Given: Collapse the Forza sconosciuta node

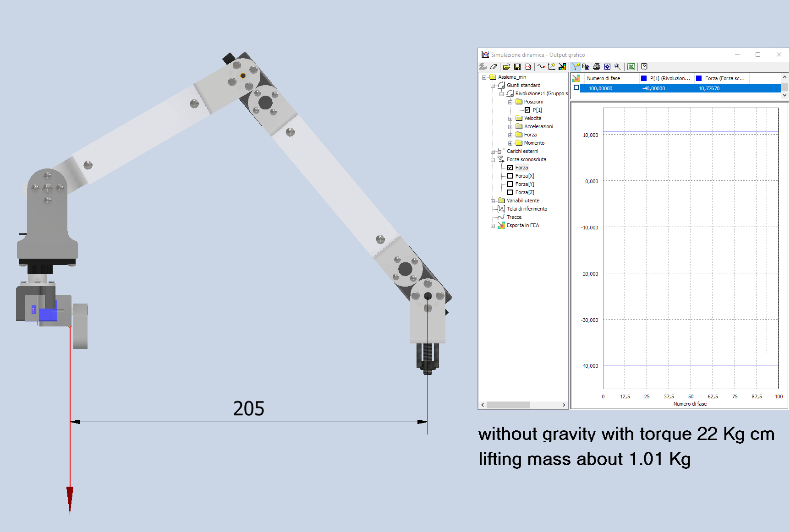Looking at the screenshot, I should tap(493, 160).
